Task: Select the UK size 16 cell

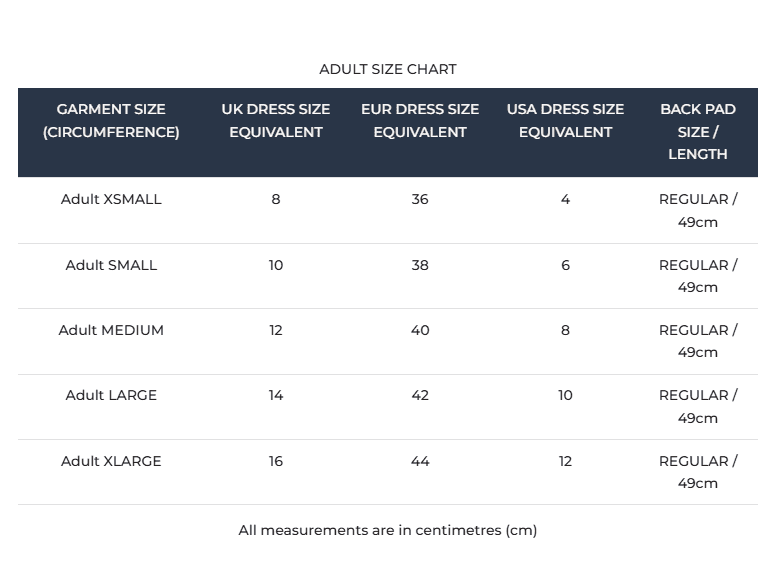Action: click(x=276, y=461)
